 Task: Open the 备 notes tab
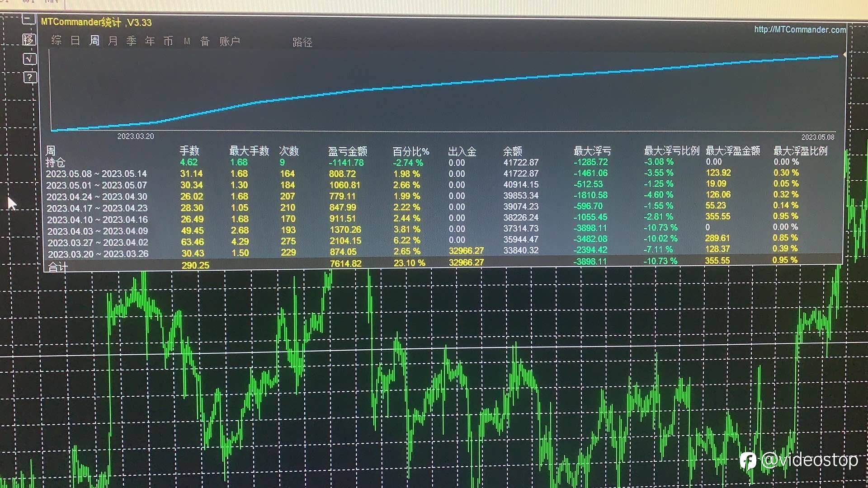point(205,42)
